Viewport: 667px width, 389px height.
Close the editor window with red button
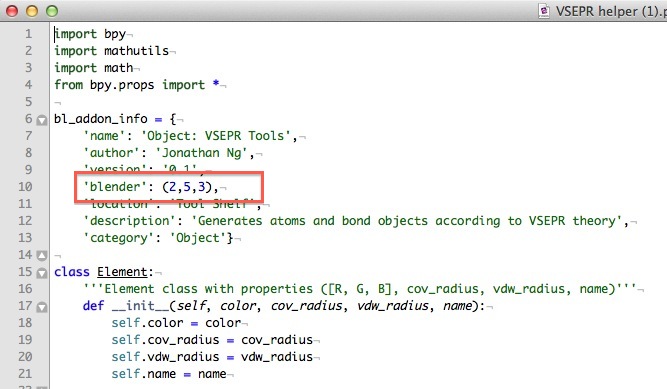coord(12,11)
